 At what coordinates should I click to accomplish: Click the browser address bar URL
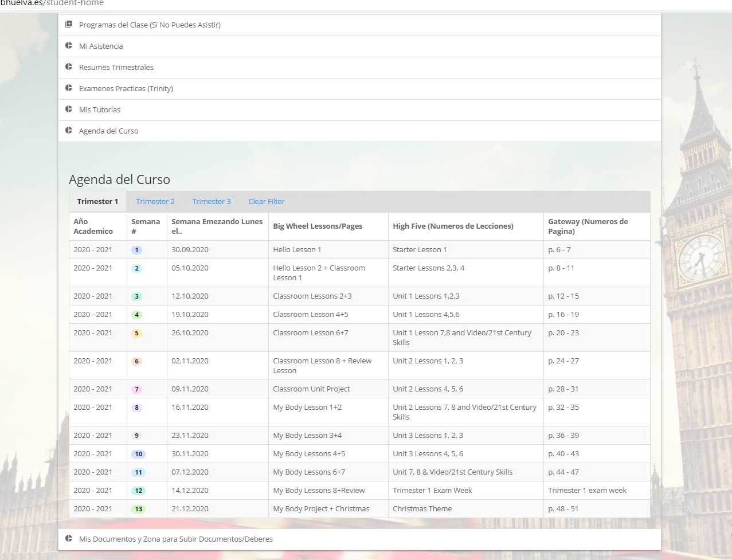52,3
